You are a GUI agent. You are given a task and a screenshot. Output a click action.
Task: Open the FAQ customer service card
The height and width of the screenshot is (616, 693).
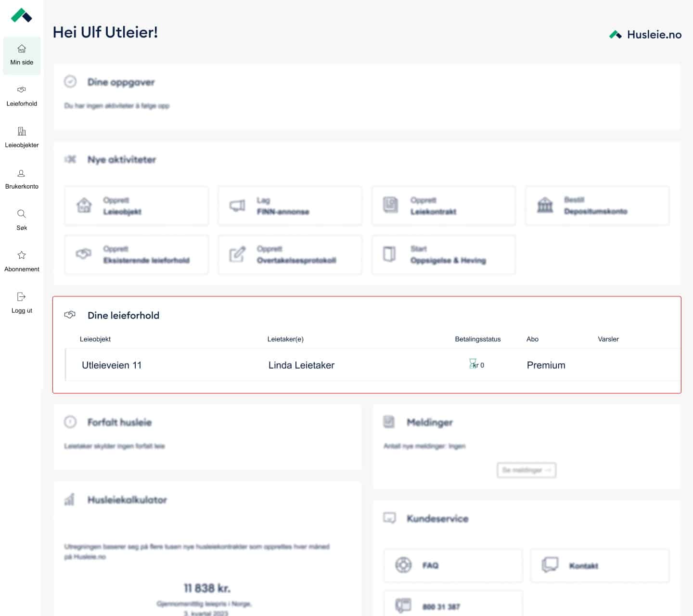pyautogui.click(x=453, y=565)
